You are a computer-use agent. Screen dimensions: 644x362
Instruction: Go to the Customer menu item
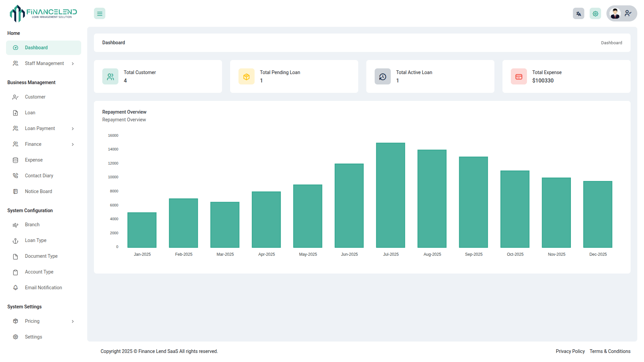click(35, 97)
